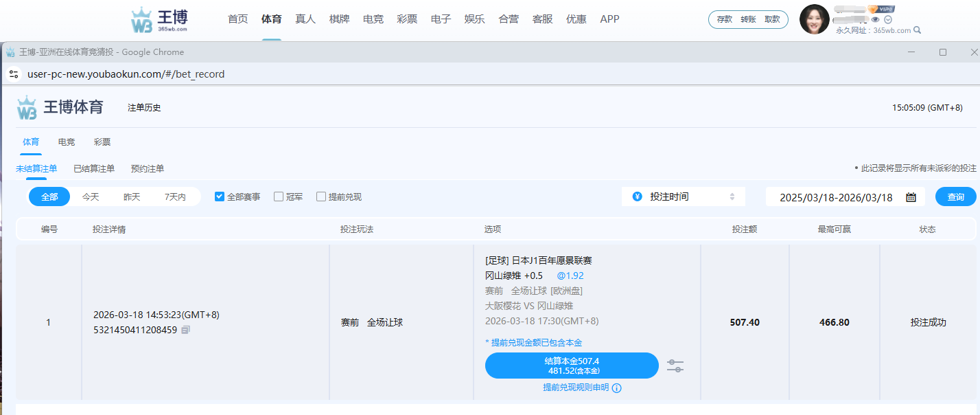Image resolution: width=980 pixels, height=415 pixels.
Task: Click the info icon next to 提前兑现规则申明
Action: tap(616, 388)
